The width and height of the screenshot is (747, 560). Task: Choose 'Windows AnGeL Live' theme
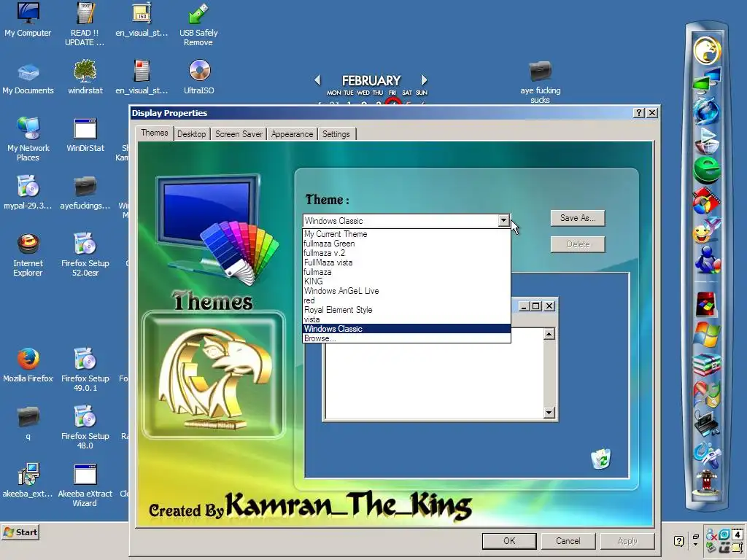(406, 291)
